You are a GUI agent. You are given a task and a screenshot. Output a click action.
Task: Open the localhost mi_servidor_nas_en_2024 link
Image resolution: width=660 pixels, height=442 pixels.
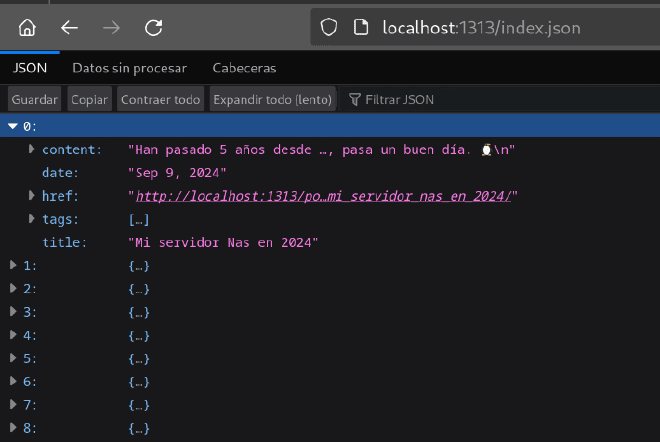click(323, 196)
